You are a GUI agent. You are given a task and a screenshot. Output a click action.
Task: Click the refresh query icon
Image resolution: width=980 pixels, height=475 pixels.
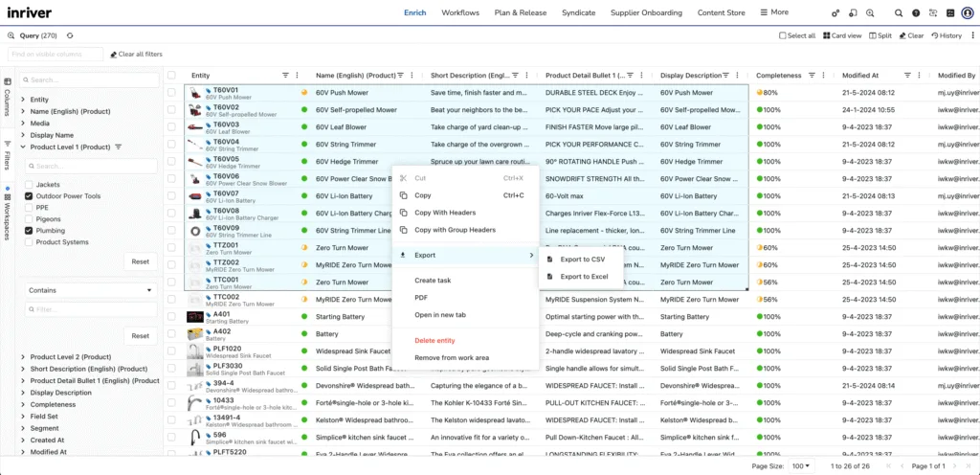click(71, 35)
